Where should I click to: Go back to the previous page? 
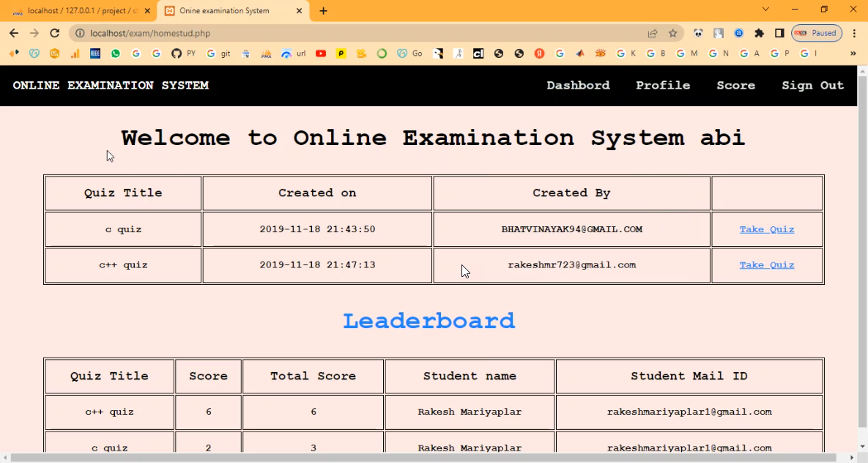[x=14, y=33]
